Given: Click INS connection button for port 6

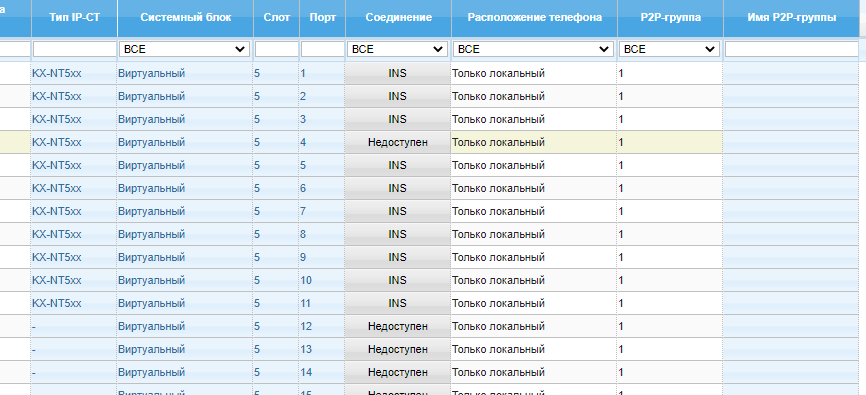Looking at the screenshot, I should [x=398, y=188].
